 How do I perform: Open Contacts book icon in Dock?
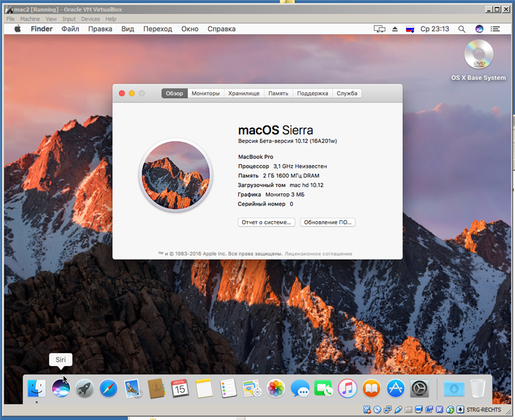click(x=156, y=388)
